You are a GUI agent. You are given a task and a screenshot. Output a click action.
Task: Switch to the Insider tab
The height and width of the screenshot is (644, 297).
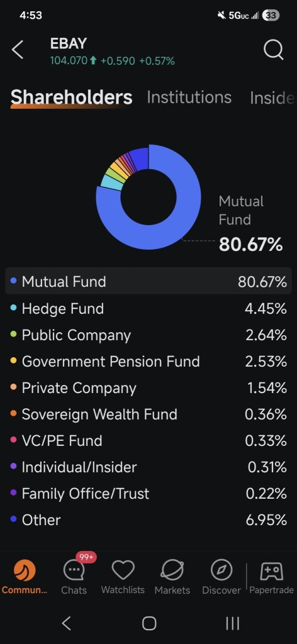272,97
